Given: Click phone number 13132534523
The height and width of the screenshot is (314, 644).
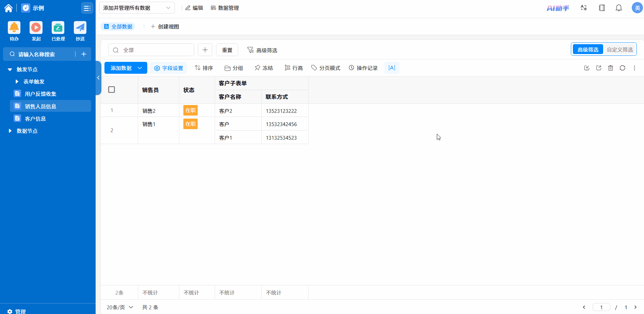Looking at the screenshot, I should click(281, 138).
